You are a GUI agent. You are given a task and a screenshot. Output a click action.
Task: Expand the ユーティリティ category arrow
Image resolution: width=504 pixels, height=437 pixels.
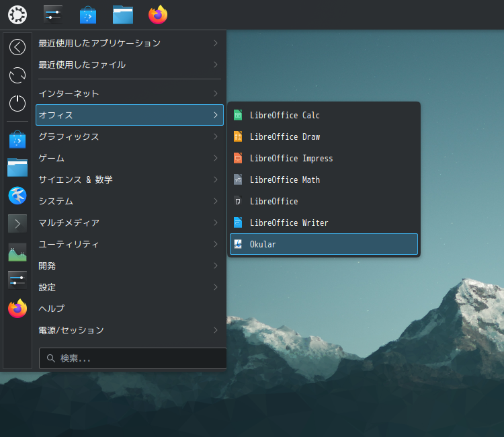tap(216, 245)
